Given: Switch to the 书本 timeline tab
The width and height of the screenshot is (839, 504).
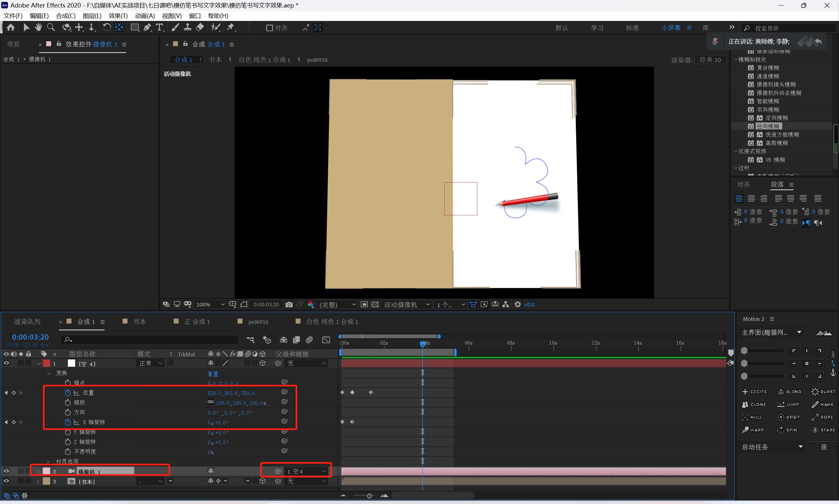Looking at the screenshot, I should (139, 322).
